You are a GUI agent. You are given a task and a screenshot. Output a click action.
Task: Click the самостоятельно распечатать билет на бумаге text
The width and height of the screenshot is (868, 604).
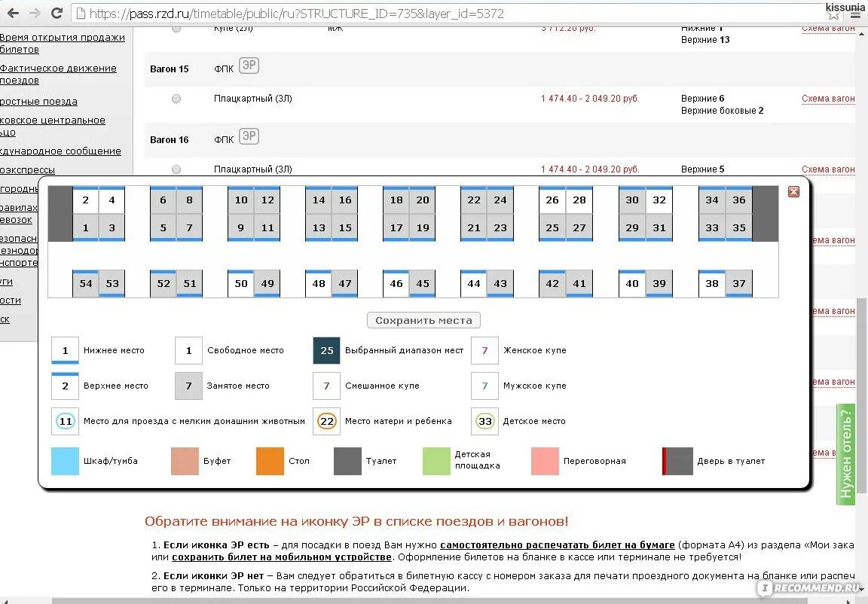558,545
